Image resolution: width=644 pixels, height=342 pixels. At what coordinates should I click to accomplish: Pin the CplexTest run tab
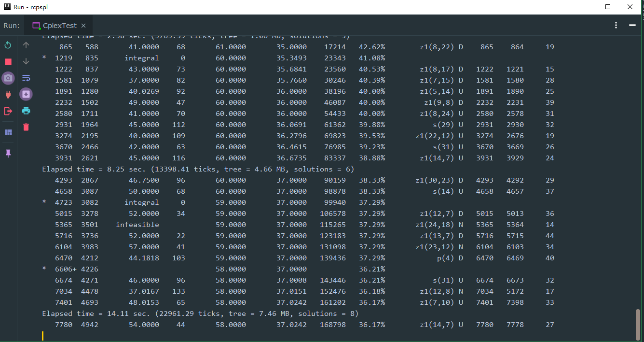tap(8, 153)
